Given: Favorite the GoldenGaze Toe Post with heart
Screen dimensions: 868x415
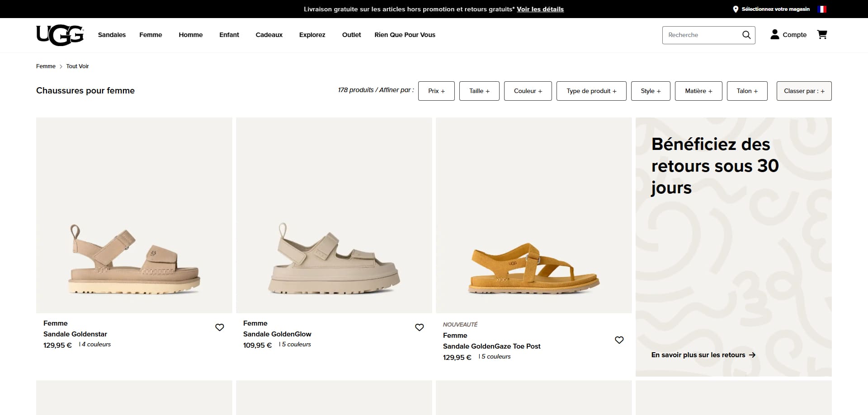Looking at the screenshot, I should click(619, 340).
